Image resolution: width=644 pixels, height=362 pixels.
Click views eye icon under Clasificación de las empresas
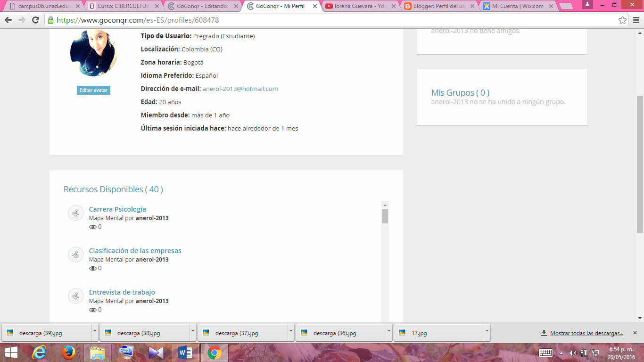[x=92, y=268]
